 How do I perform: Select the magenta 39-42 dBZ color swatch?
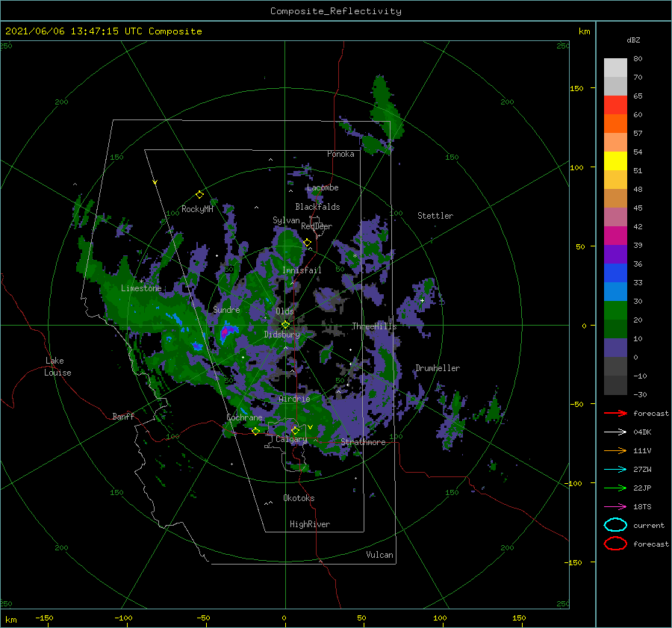615,236
